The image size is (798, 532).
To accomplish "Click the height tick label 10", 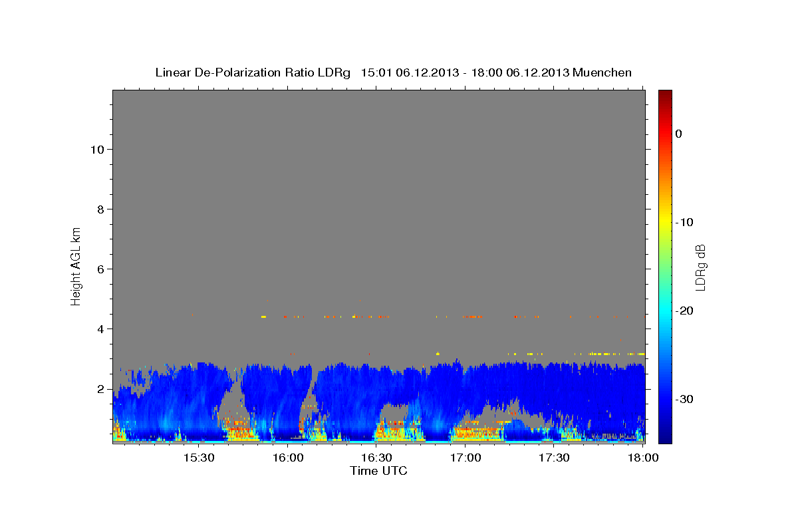I will click(96, 149).
